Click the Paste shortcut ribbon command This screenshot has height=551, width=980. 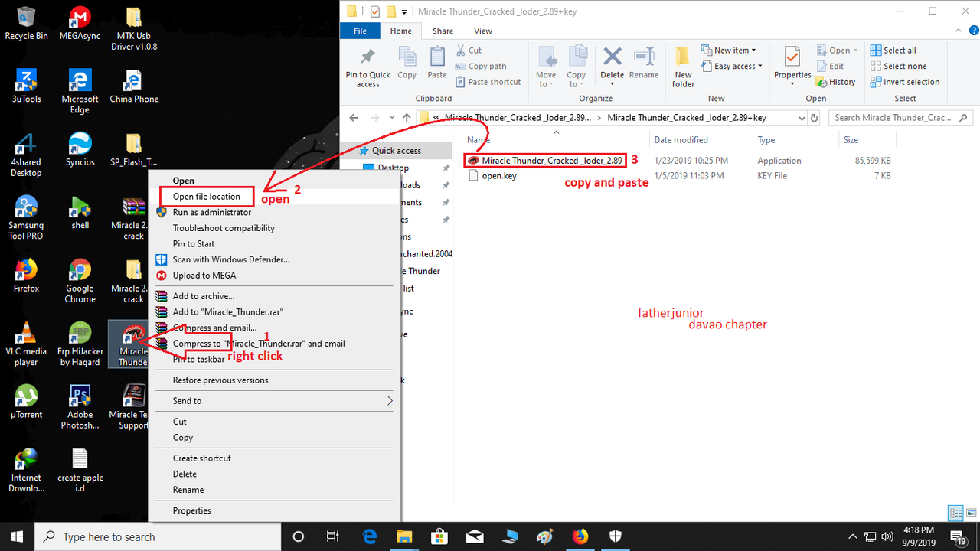click(x=488, y=82)
